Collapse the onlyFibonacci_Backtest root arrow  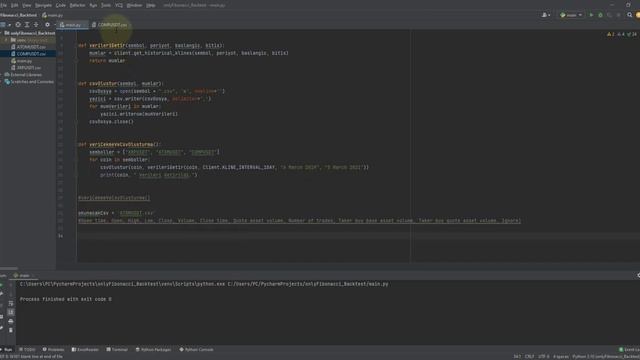tap(2, 33)
